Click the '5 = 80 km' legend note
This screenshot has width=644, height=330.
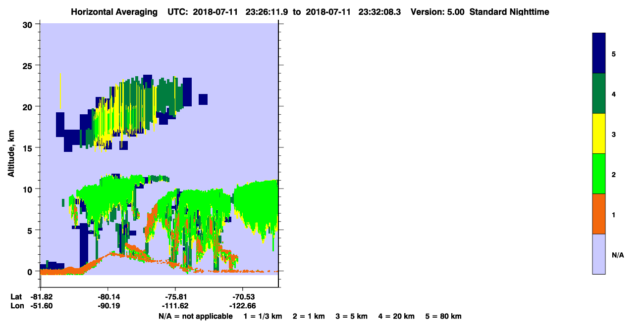443,316
